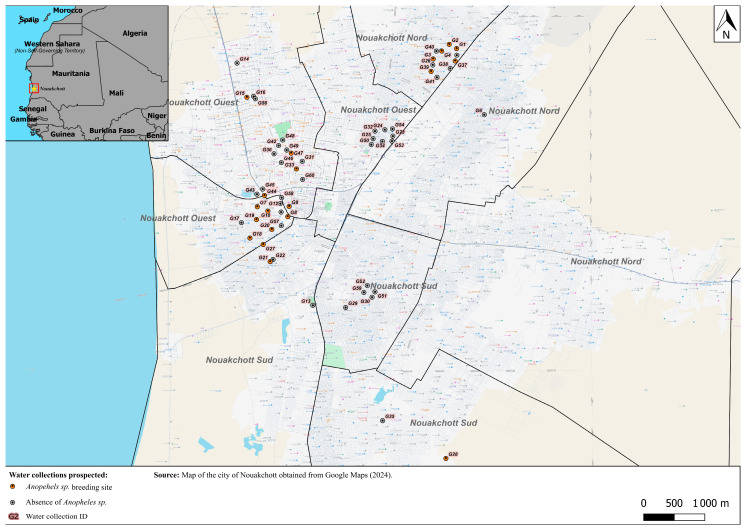Click the black absence legend symbol
746x530 pixels.
pos(13,502)
